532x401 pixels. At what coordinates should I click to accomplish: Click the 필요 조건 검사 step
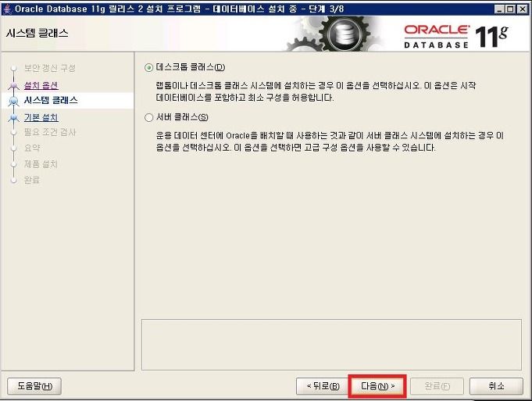coord(50,132)
